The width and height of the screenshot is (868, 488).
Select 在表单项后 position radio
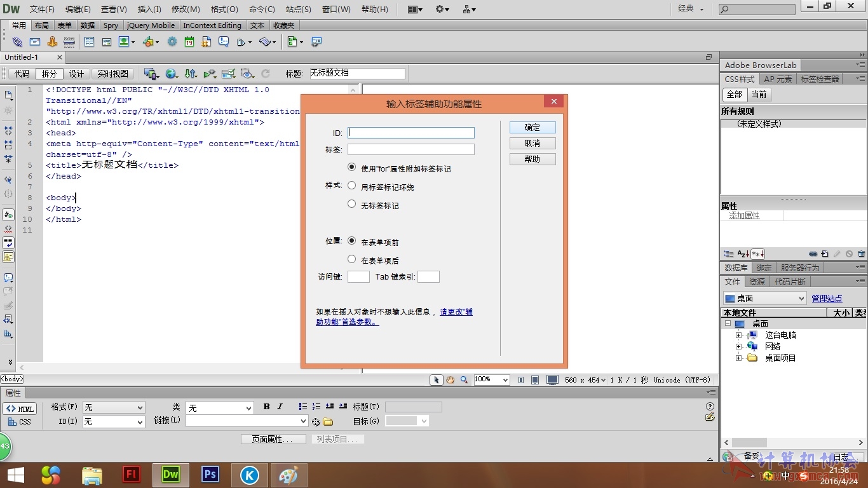pyautogui.click(x=352, y=259)
